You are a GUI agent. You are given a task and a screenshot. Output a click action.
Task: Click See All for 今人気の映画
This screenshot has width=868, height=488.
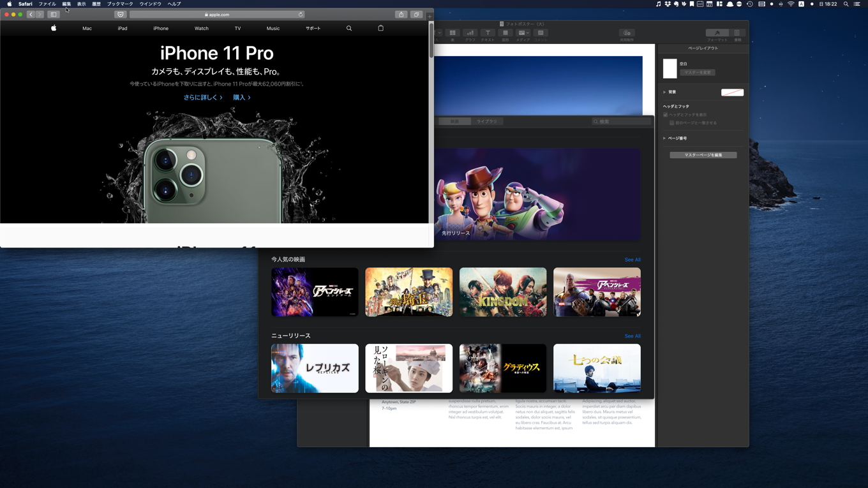pos(632,260)
